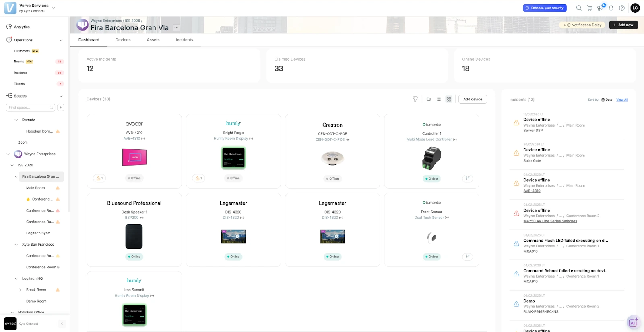Click the Add device button

tap(473, 99)
